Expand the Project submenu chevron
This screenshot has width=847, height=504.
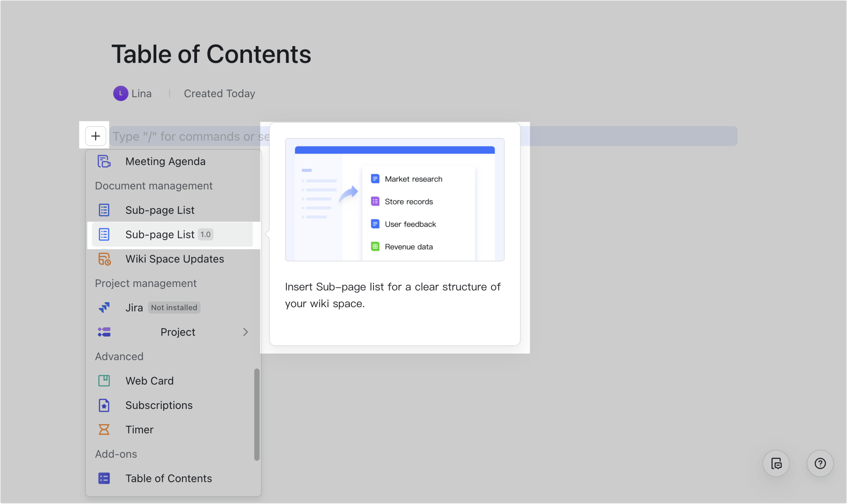click(x=245, y=332)
